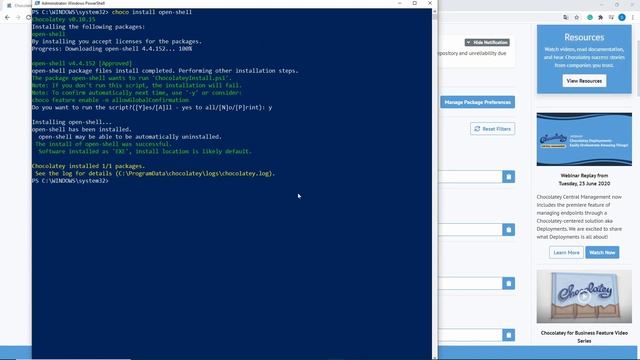Viewport: 640px width, 360px height.
Task: Play the Chocolatey for Business video thumbnail
Action: coord(584,296)
